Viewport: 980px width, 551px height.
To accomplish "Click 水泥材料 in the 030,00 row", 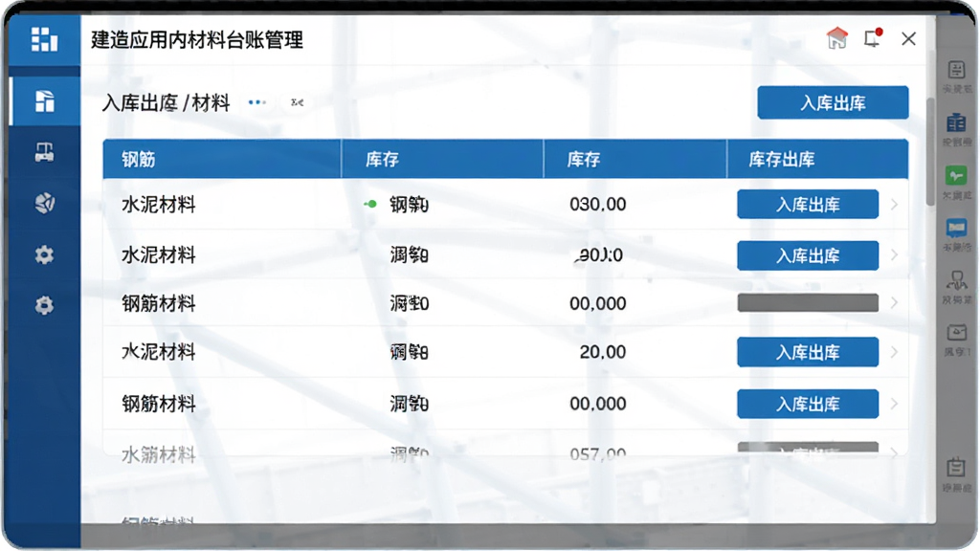I will tap(159, 205).
